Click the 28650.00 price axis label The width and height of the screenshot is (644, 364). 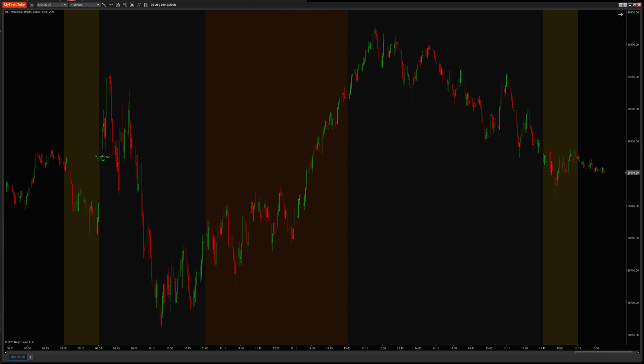tap(633, 335)
